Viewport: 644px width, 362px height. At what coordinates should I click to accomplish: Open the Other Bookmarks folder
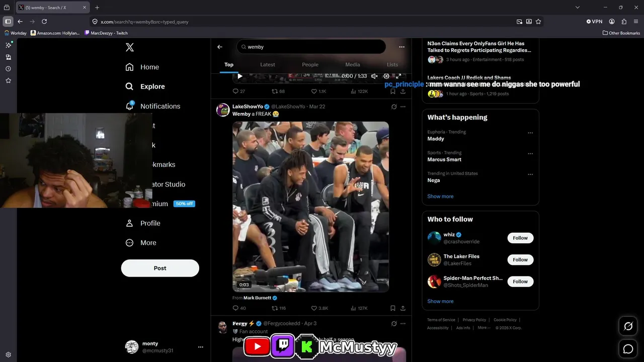(621, 33)
